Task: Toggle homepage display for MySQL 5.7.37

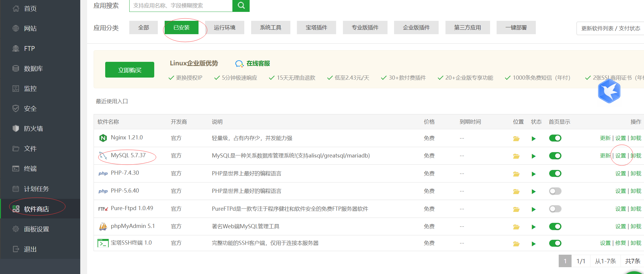Action: tap(555, 156)
